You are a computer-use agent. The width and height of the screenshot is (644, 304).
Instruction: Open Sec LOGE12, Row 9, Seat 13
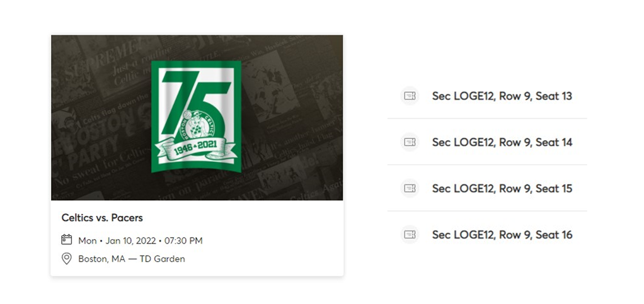(502, 96)
